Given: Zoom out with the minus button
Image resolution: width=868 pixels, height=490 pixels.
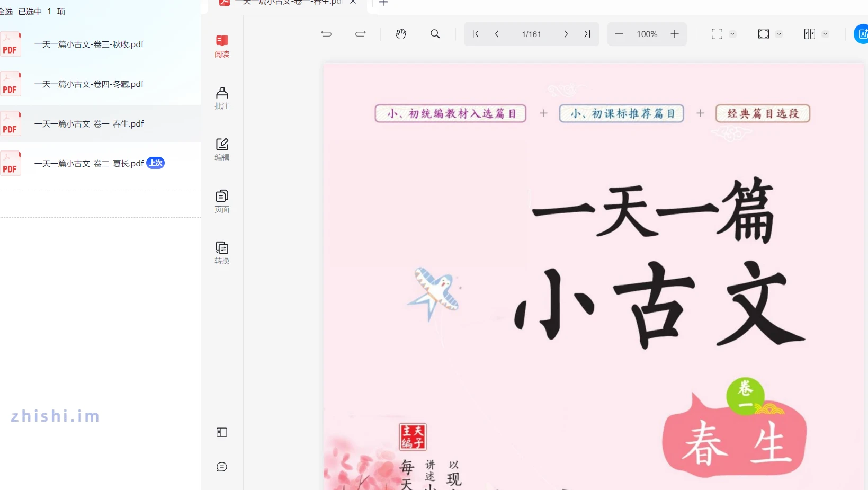Looking at the screenshot, I should (619, 34).
